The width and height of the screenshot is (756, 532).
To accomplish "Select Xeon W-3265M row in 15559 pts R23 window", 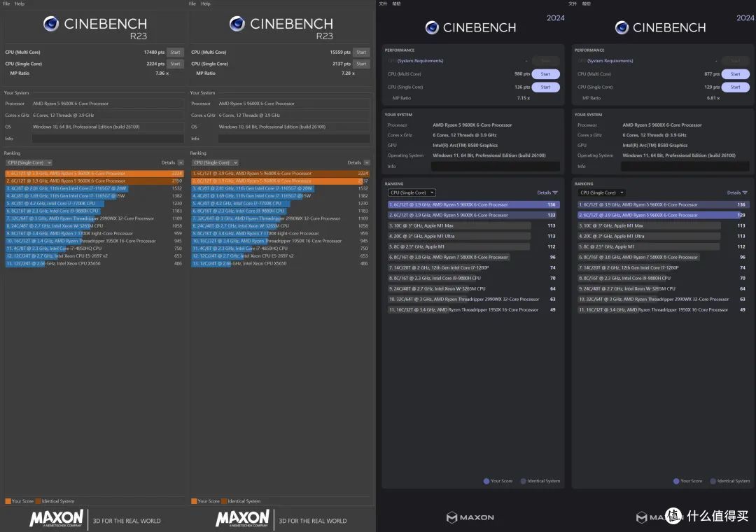I will pyautogui.click(x=280, y=225).
